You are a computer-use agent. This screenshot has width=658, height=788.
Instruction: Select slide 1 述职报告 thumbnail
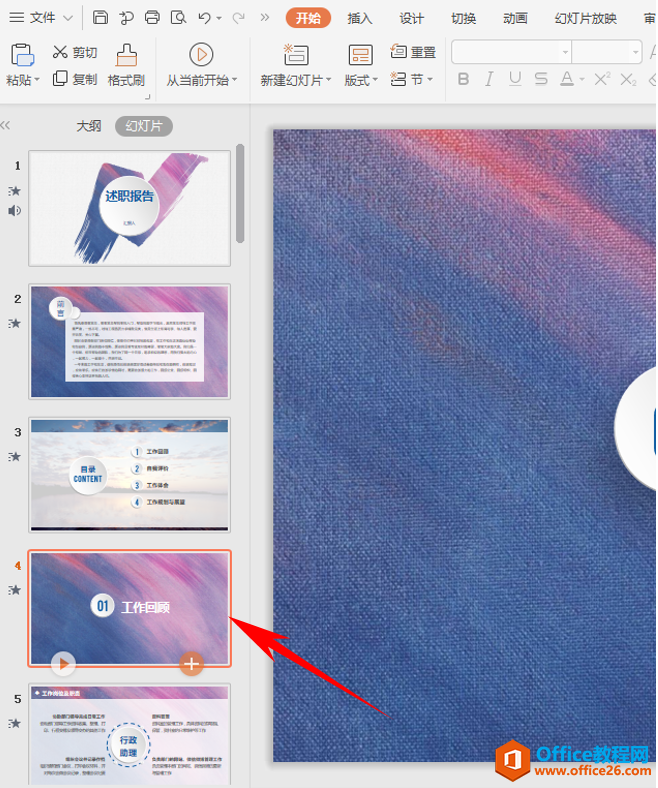[x=130, y=208]
